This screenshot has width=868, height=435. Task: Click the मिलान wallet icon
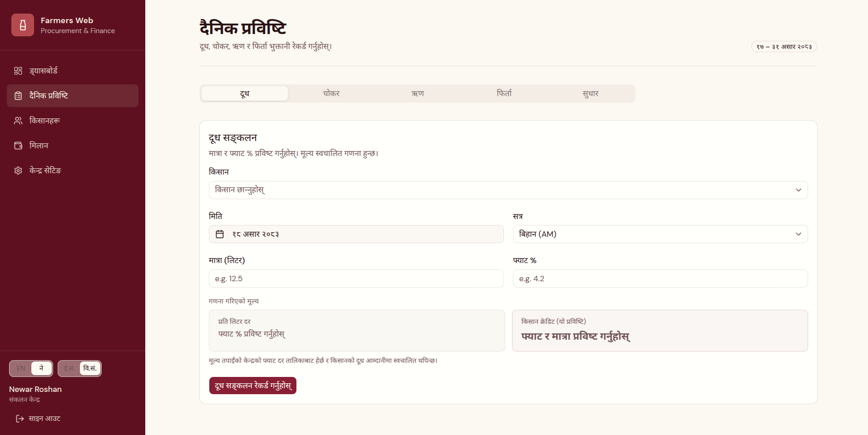tap(18, 146)
